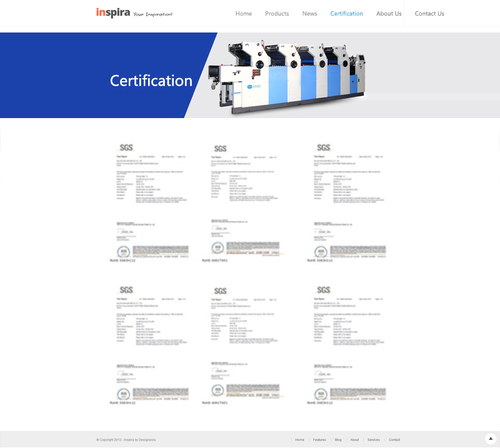Open the Contact Us page
The height and width of the screenshot is (448, 500).
click(429, 14)
